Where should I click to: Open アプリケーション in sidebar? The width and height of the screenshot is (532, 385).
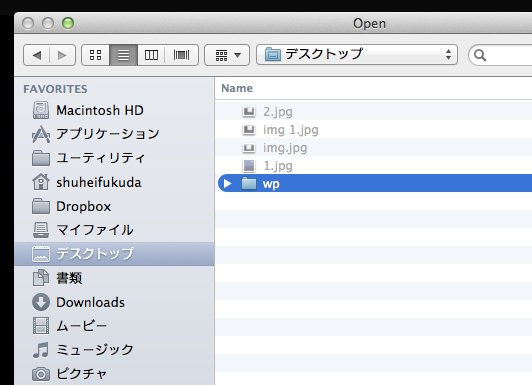pyautogui.click(x=114, y=134)
